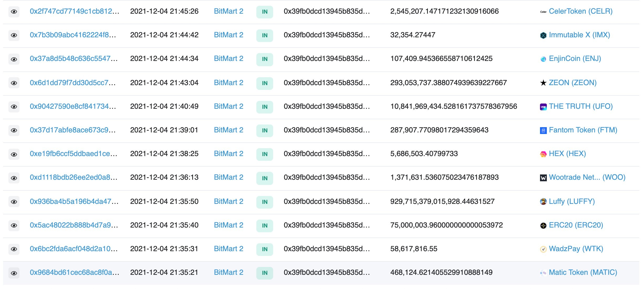Visit the Luffy (LUFFY) token link

pos(572,202)
